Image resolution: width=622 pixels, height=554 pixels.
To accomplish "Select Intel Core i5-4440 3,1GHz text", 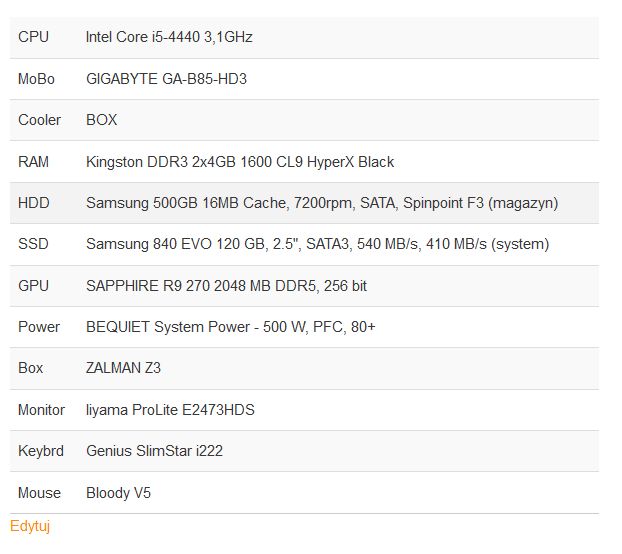I will point(169,37).
